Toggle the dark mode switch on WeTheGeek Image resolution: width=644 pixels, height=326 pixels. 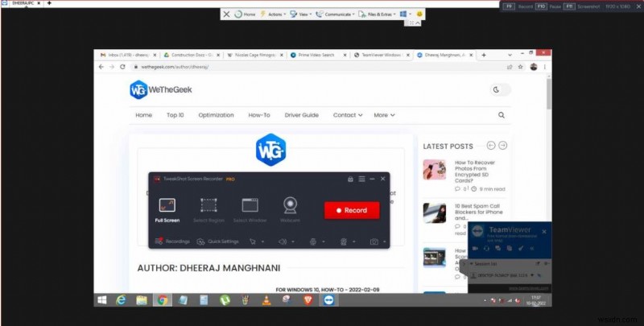point(498,89)
